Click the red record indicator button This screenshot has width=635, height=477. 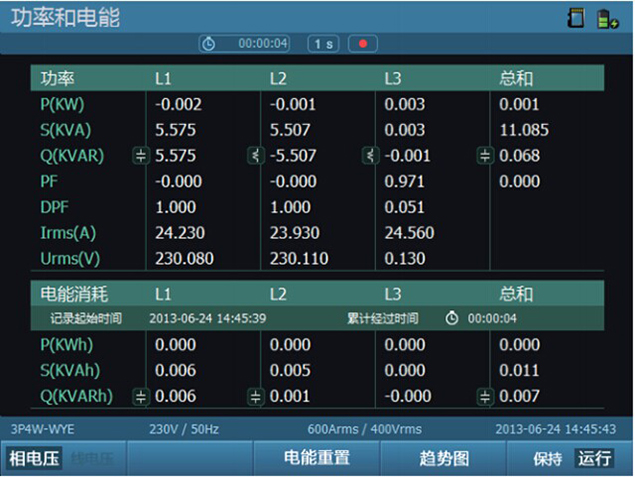[x=362, y=44]
